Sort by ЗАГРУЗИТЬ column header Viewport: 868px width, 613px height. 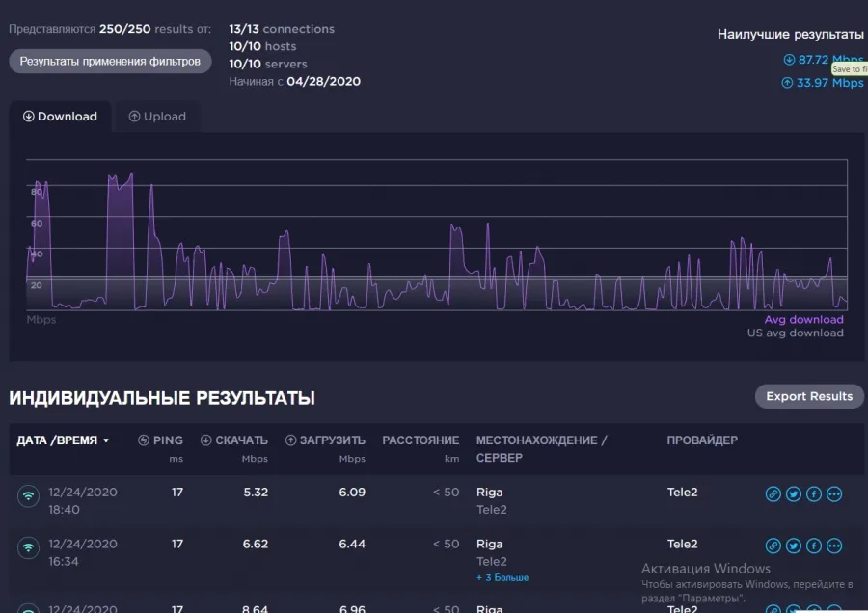(325, 440)
